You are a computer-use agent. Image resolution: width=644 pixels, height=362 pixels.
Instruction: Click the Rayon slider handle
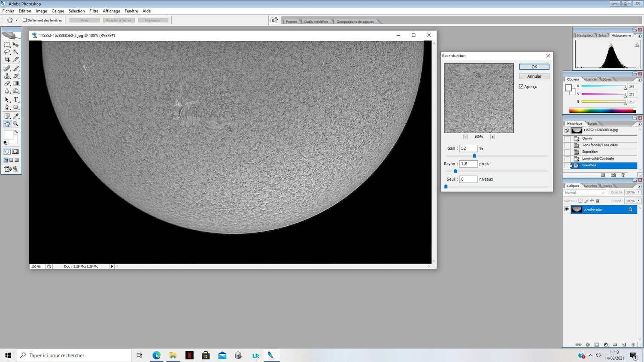click(x=455, y=171)
